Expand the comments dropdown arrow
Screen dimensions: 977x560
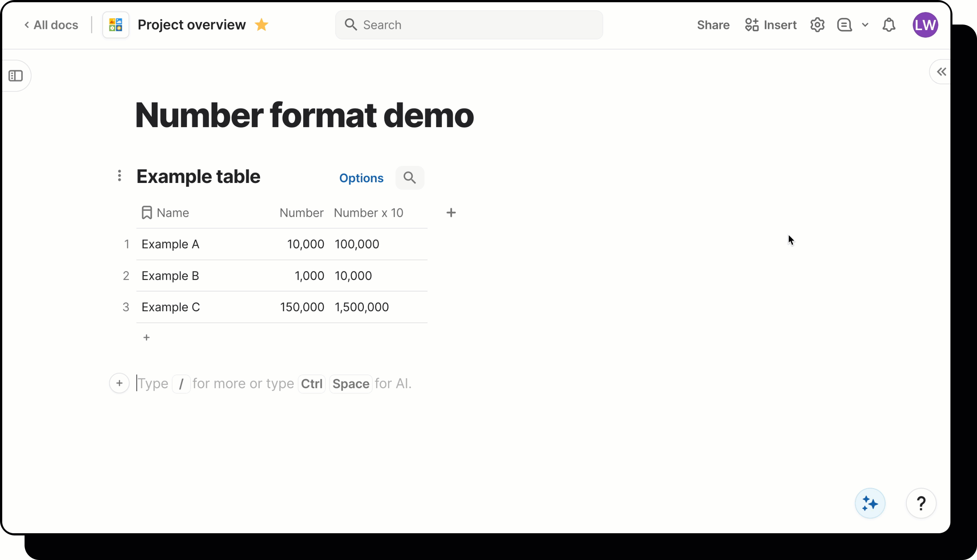(865, 25)
